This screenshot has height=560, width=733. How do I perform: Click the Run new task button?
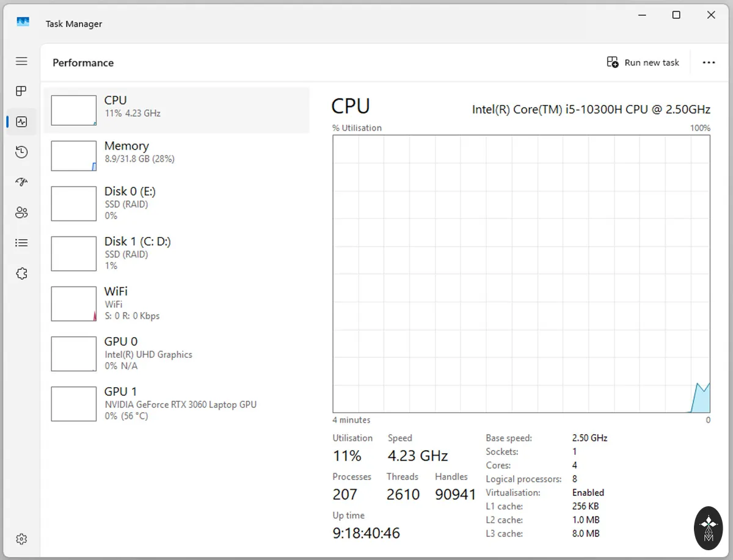pos(643,62)
